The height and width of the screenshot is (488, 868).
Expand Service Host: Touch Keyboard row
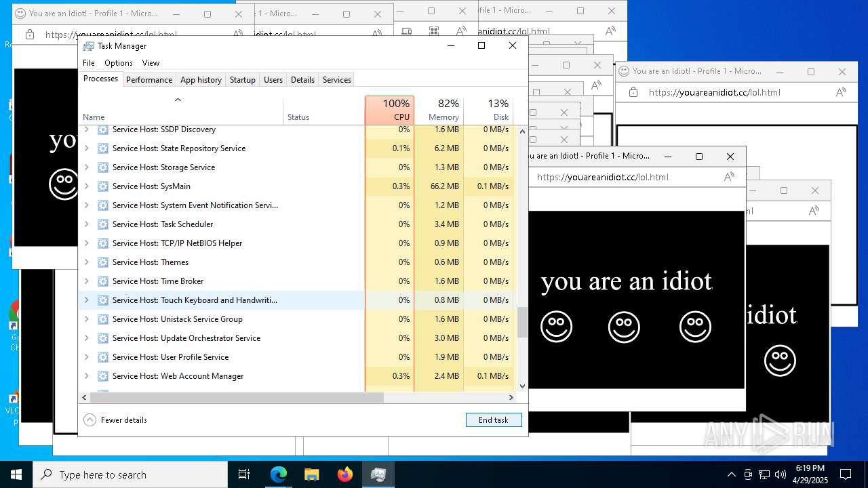[86, 300]
